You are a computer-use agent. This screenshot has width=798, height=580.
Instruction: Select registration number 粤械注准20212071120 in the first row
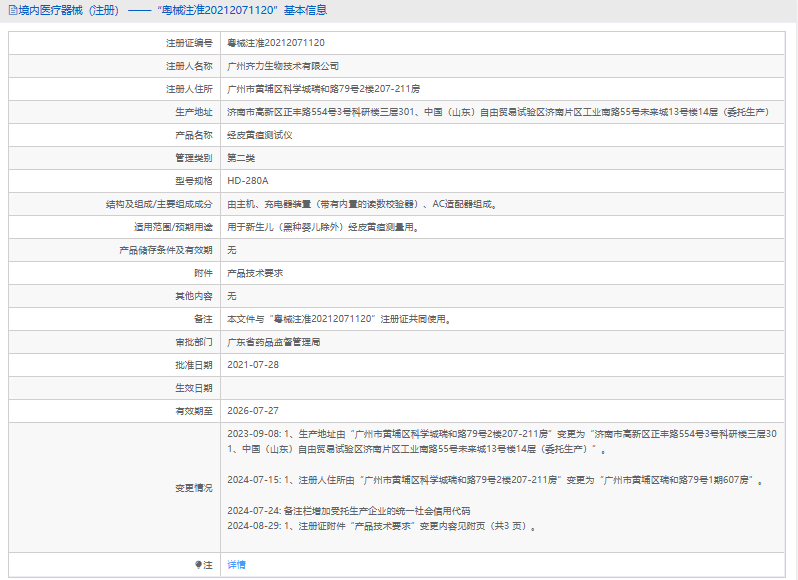pos(276,43)
